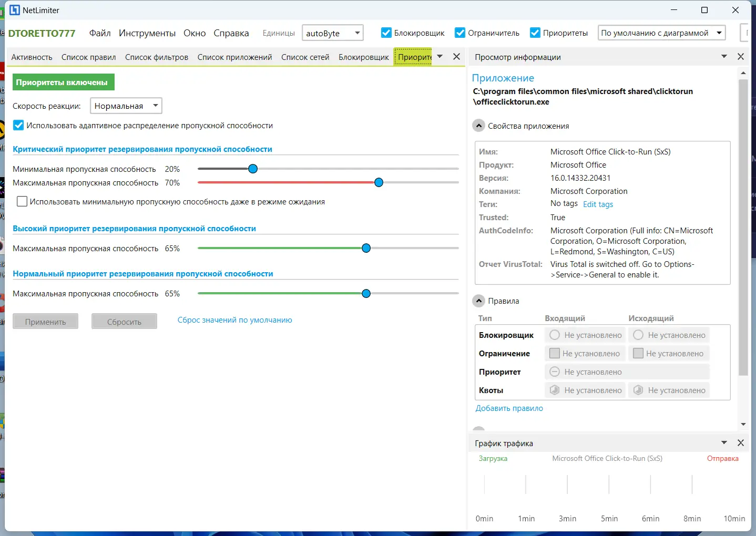The width and height of the screenshot is (756, 536).
Task: Click the Приложение heading in info panel
Action: point(503,78)
